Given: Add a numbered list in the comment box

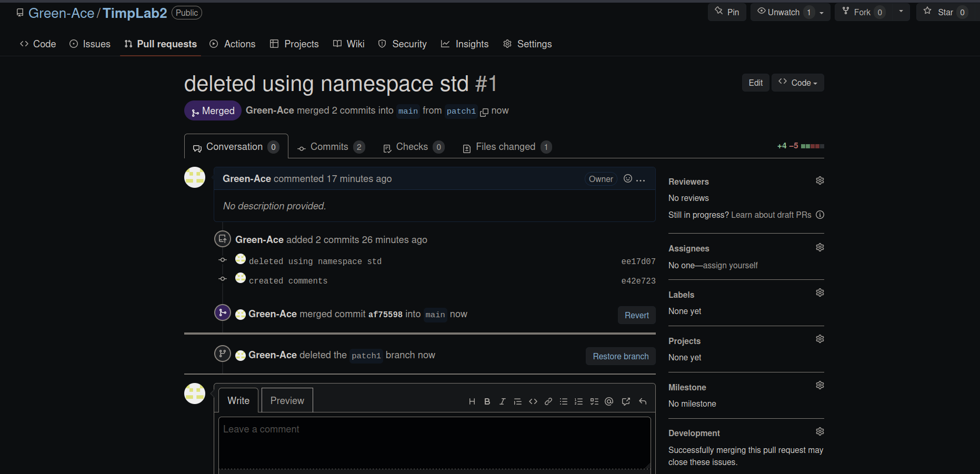Looking at the screenshot, I should point(578,401).
